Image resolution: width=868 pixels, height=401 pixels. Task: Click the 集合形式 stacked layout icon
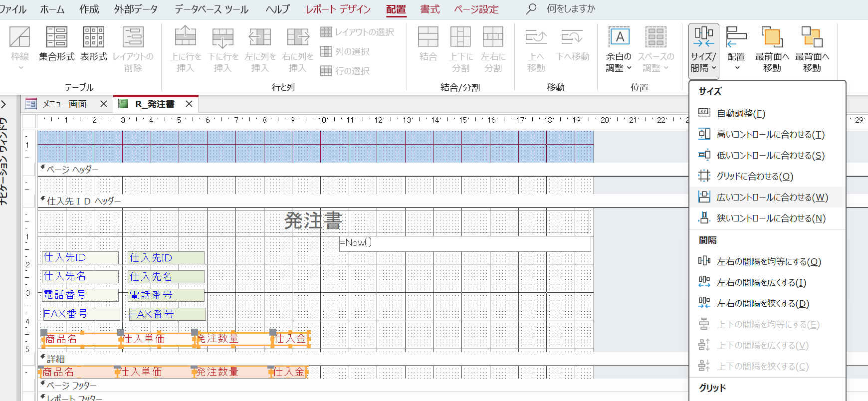[57, 37]
